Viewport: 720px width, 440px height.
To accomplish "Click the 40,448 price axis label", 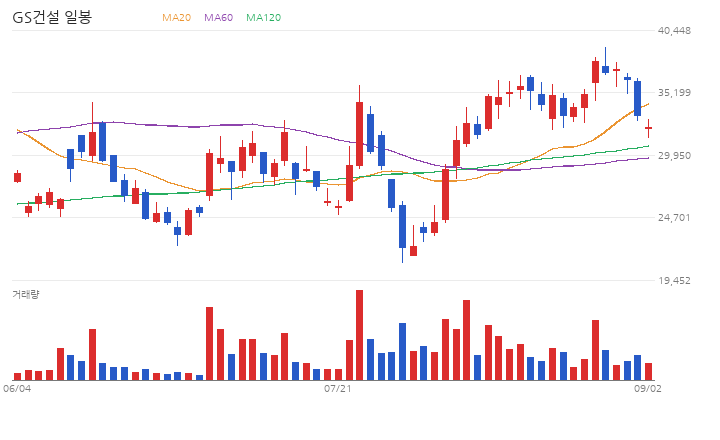I will [674, 30].
